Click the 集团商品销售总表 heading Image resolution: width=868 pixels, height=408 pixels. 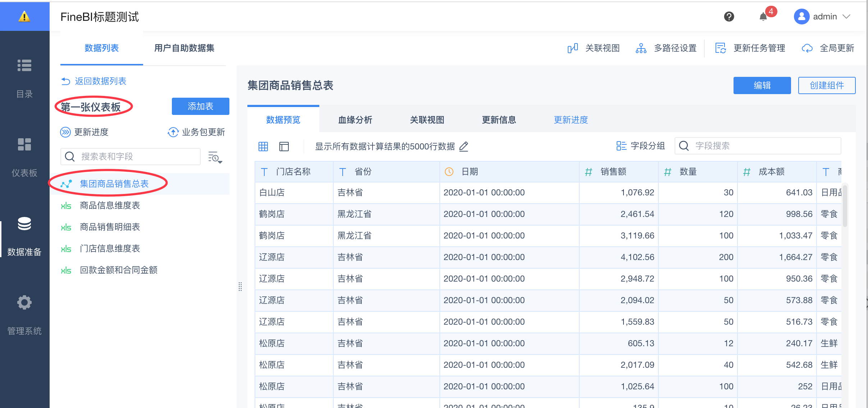291,85
